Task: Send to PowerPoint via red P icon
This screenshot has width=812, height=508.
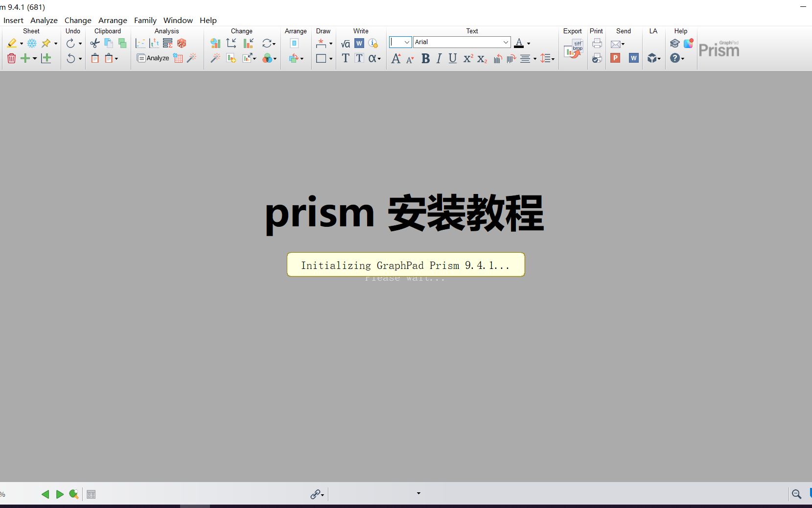Action: coord(616,58)
